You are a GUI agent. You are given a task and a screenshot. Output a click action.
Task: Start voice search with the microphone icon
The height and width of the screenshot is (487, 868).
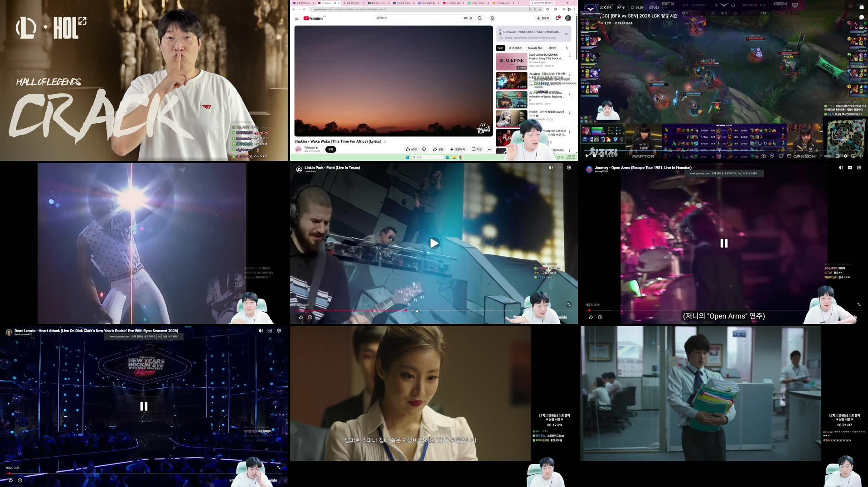click(492, 19)
